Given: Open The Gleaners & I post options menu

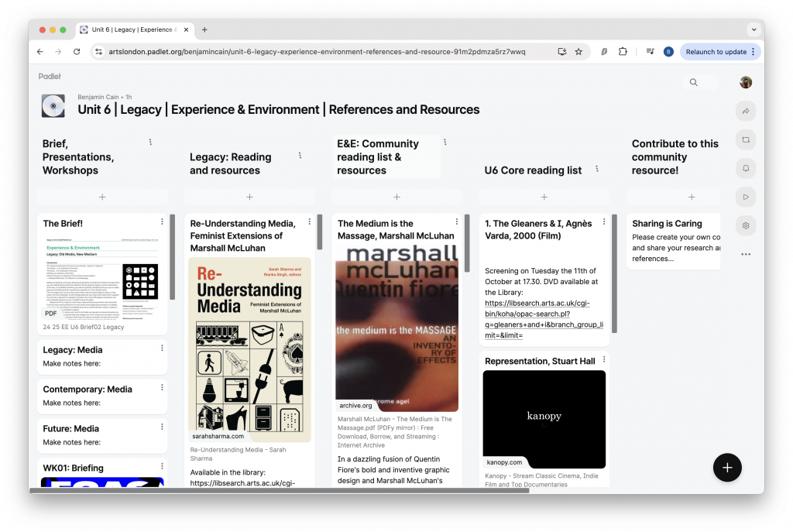Looking at the screenshot, I should pyautogui.click(x=604, y=221).
